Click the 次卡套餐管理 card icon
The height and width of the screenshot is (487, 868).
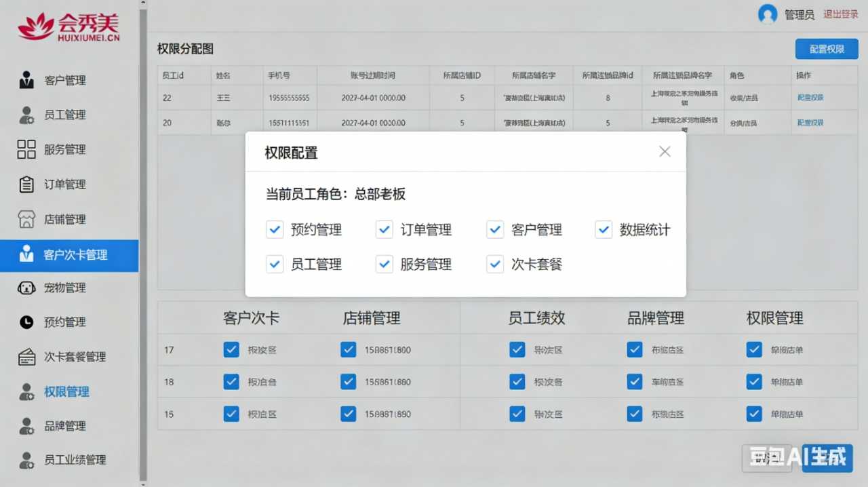tap(26, 357)
